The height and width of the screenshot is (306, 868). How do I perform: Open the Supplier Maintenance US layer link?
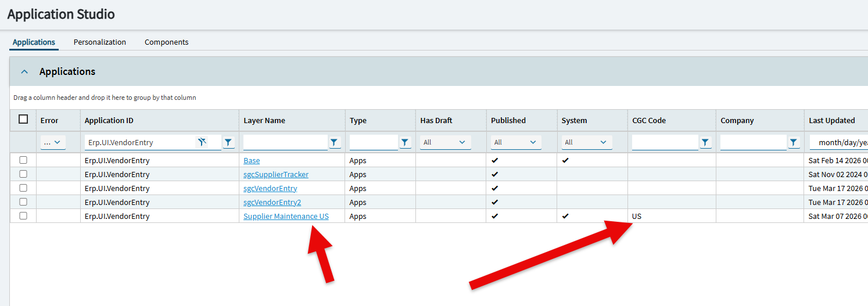pyautogui.click(x=286, y=216)
